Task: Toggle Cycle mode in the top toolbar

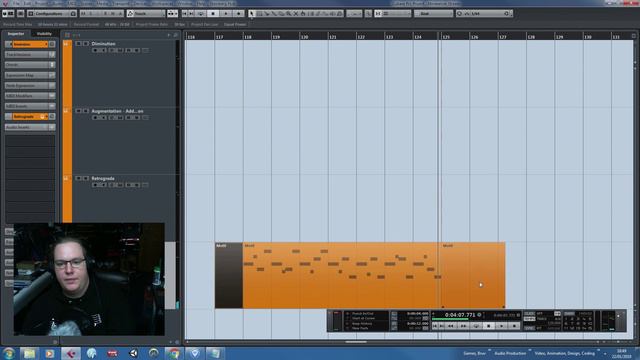Action: pos(200,13)
